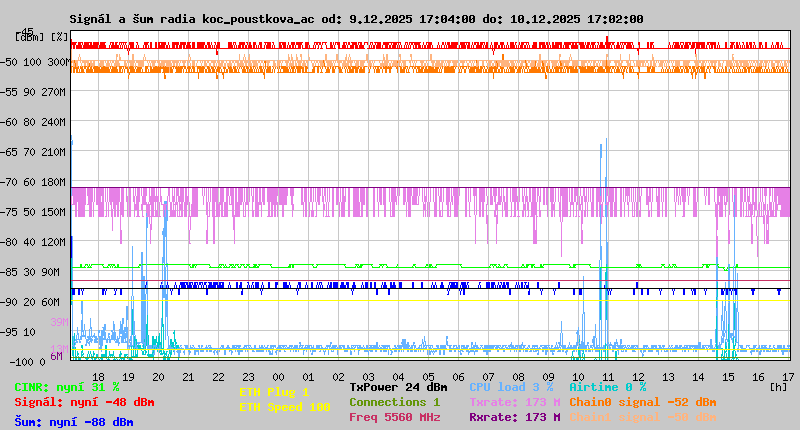Click the 'Airtime 0 %' legend label
Image resolution: width=800 pixels, height=430 pixels.
pyautogui.click(x=608, y=388)
